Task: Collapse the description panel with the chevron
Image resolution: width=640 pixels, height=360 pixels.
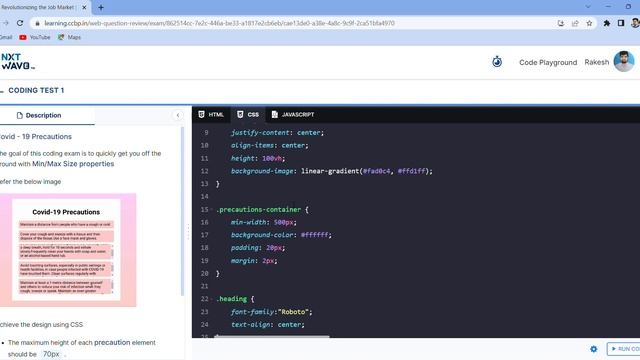Action: click(x=178, y=115)
